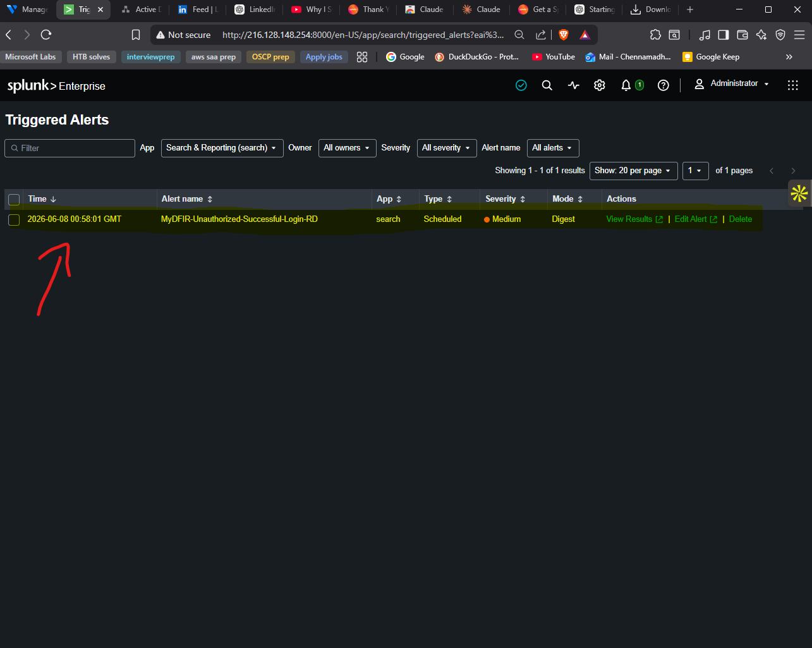Switch to the Active Directory browser tab
This screenshot has height=648, width=812.
(x=140, y=9)
